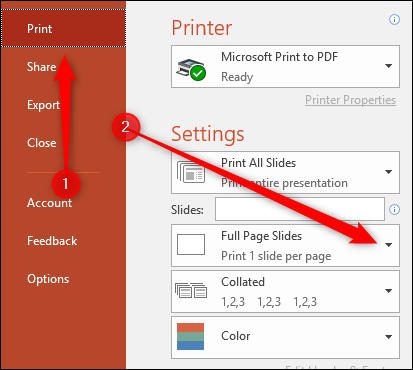Open the Options entry in sidebar
Image resolution: width=413 pixels, height=370 pixels.
click(48, 279)
